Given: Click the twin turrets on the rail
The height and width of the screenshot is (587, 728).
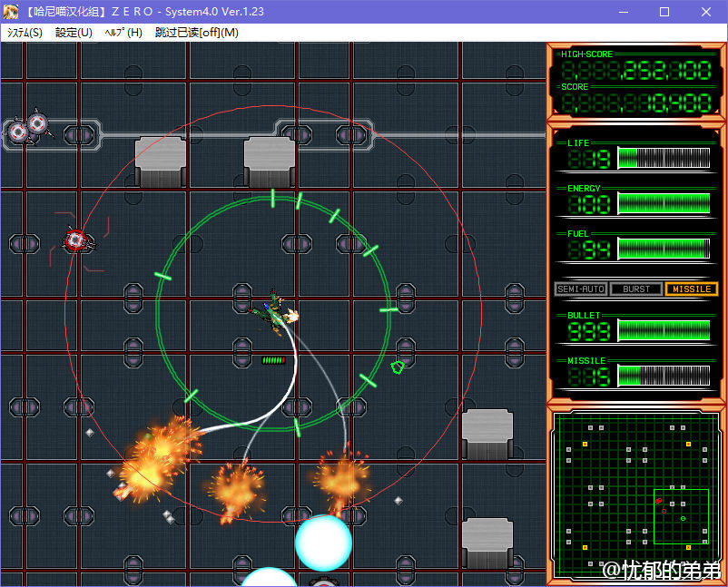Looking at the screenshot, I should tap(27, 128).
